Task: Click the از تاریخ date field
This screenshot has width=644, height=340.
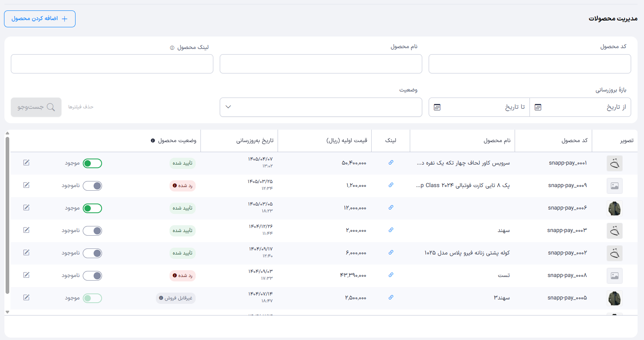Action: (x=580, y=107)
